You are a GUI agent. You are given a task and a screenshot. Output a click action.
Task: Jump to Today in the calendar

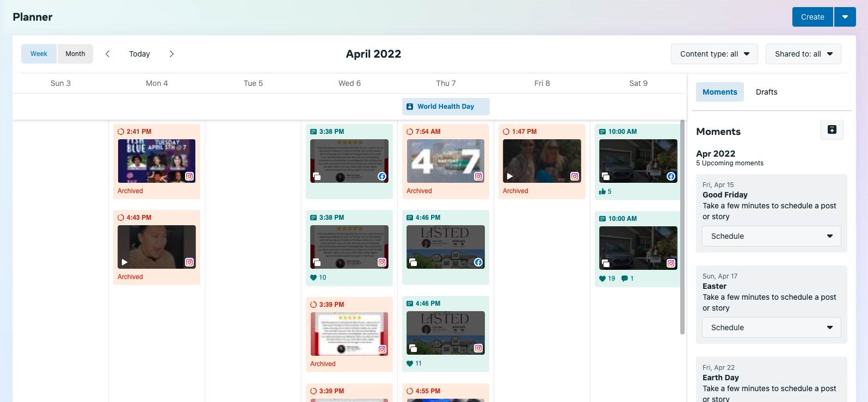[139, 54]
